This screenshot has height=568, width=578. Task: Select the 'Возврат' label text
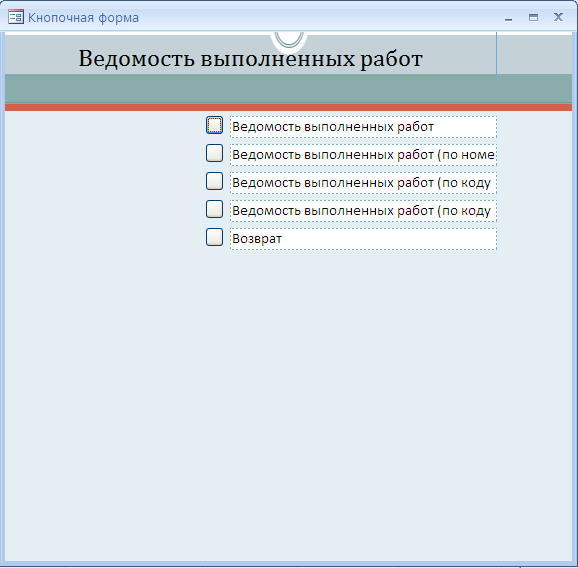pos(257,239)
